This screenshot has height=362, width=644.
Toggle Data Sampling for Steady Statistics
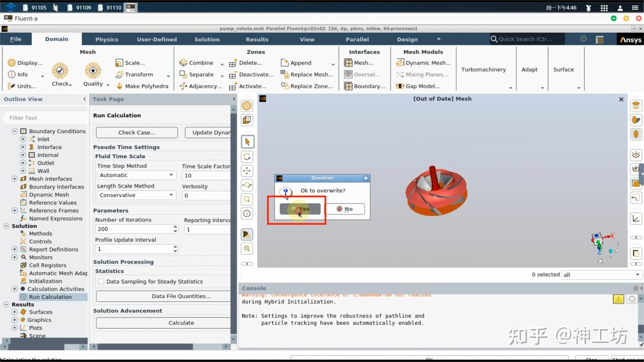[101, 282]
